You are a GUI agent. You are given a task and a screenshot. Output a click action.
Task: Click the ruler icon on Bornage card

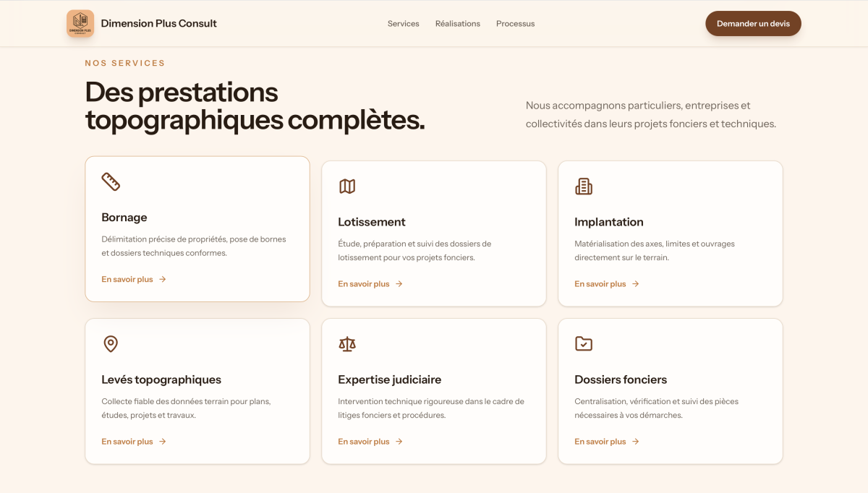(x=111, y=181)
